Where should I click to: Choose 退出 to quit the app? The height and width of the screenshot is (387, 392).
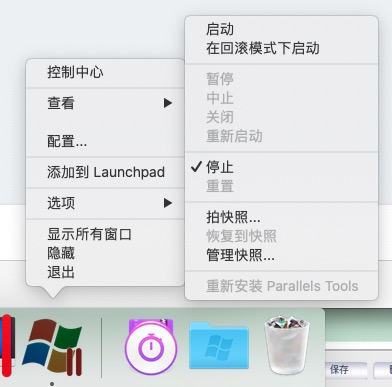point(105,272)
